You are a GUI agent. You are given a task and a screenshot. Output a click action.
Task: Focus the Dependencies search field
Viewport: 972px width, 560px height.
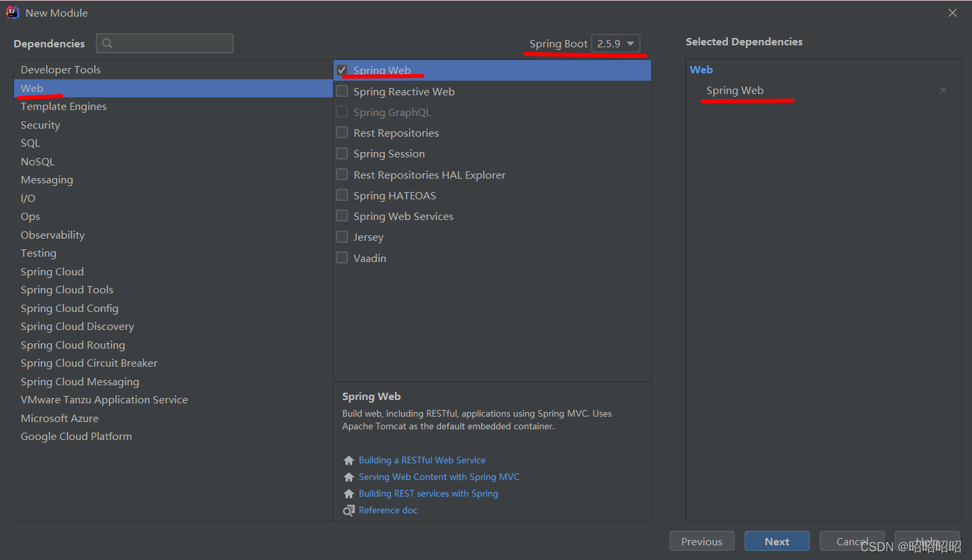(165, 43)
